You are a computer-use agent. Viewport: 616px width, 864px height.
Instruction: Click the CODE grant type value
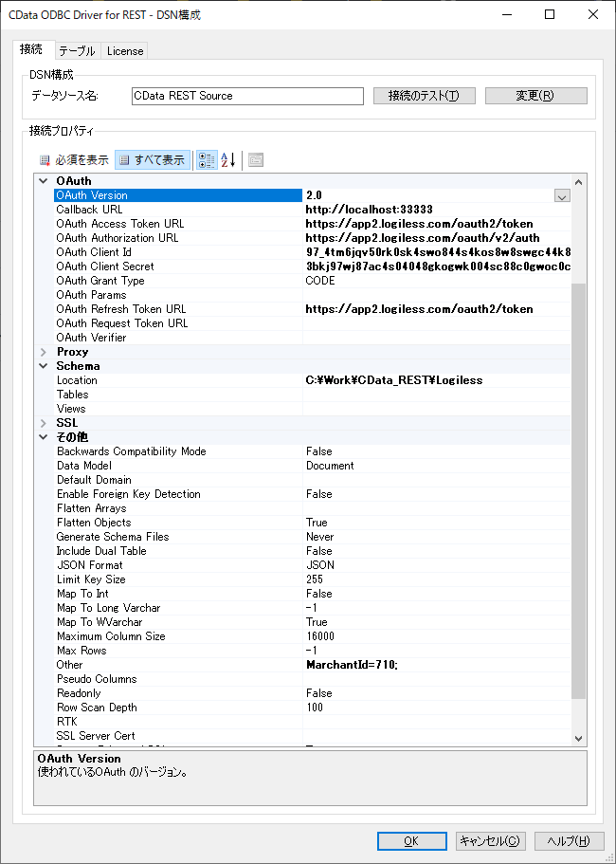pyautogui.click(x=320, y=281)
